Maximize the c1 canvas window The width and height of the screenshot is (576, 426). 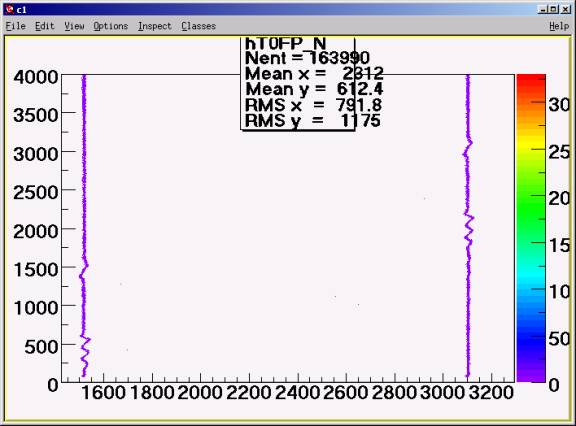554,10
